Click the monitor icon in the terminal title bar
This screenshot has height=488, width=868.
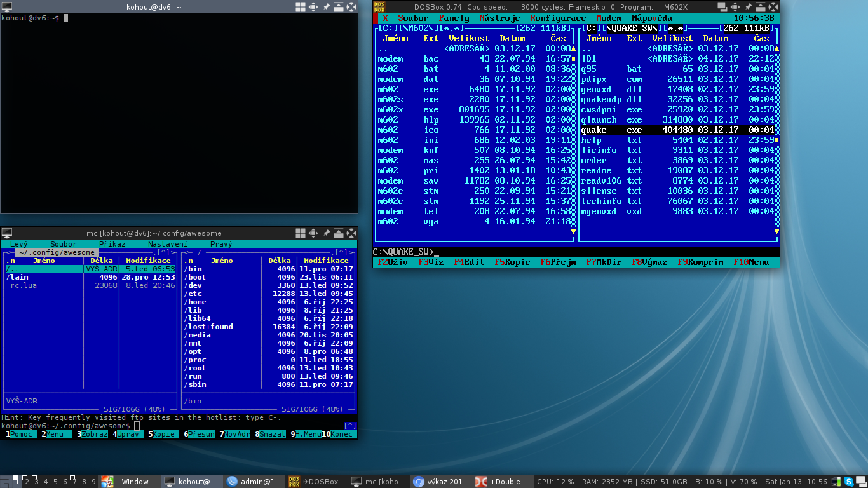click(7, 7)
